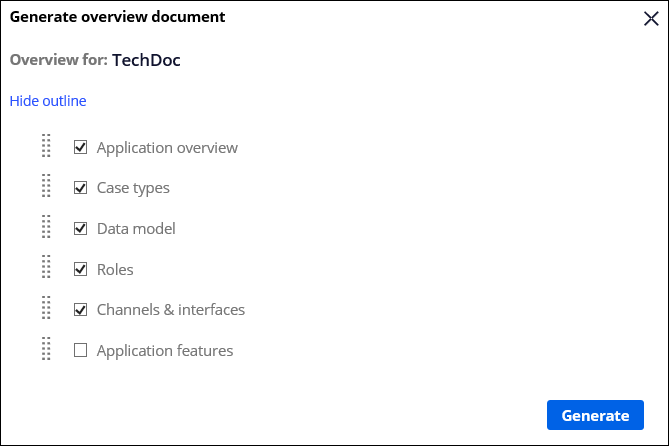Click the TechDoc application name
Screen dimensions: 669x446
[x=146, y=60]
